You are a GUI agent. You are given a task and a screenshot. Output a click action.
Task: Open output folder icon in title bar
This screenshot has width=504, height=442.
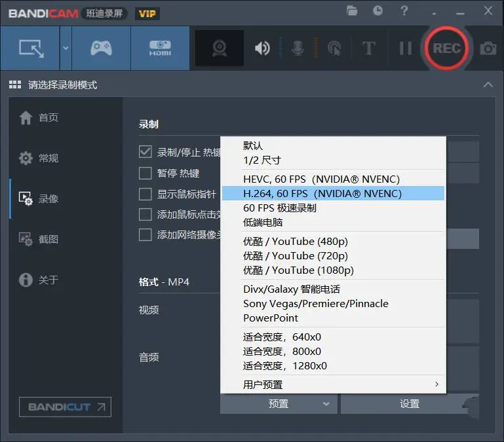point(353,11)
